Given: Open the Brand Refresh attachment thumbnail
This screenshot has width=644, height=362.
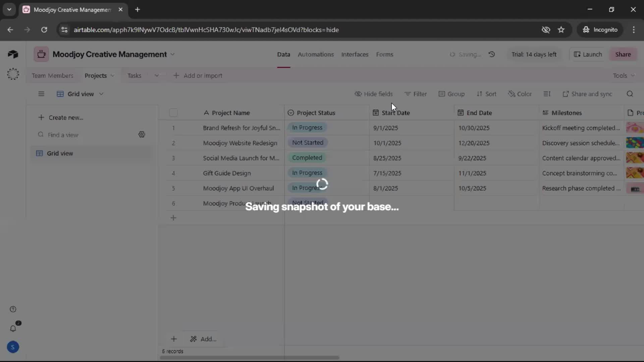Looking at the screenshot, I should (635, 128).
